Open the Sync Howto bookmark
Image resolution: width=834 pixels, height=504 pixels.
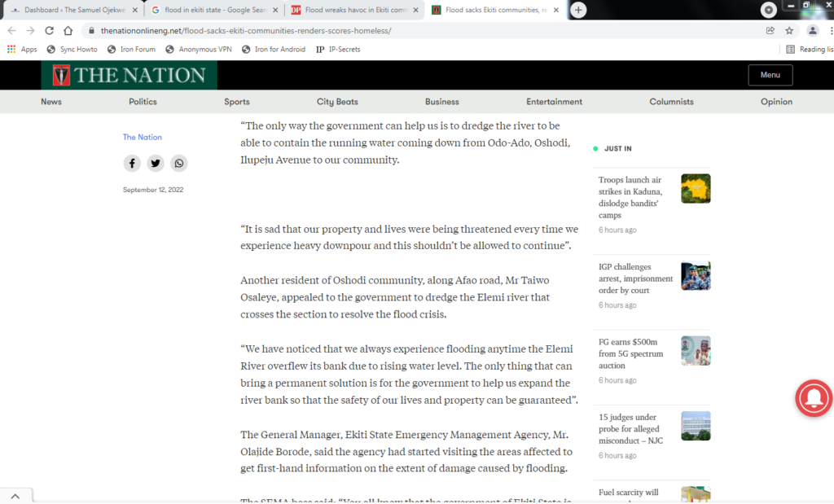point(72,50)
